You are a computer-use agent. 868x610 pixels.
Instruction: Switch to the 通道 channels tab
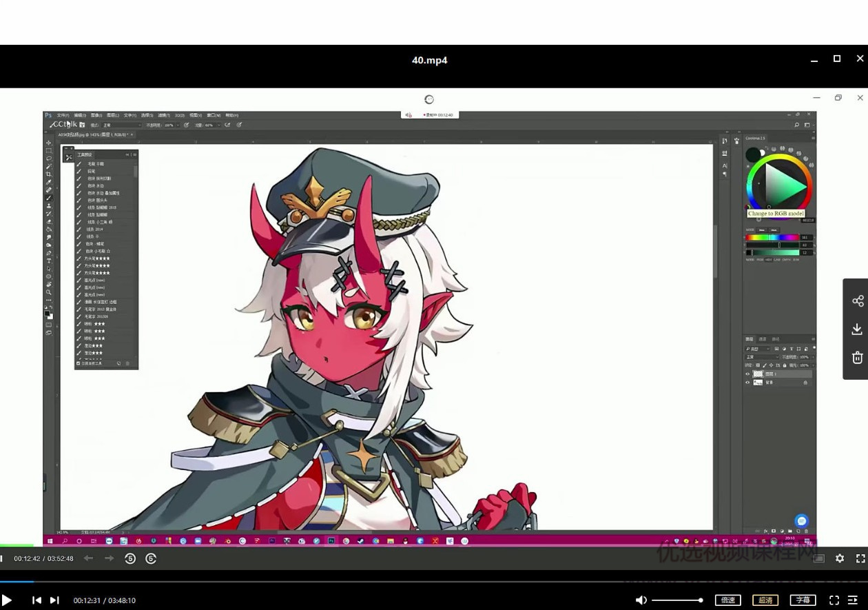pyautogui.click(x=763, y=339)
